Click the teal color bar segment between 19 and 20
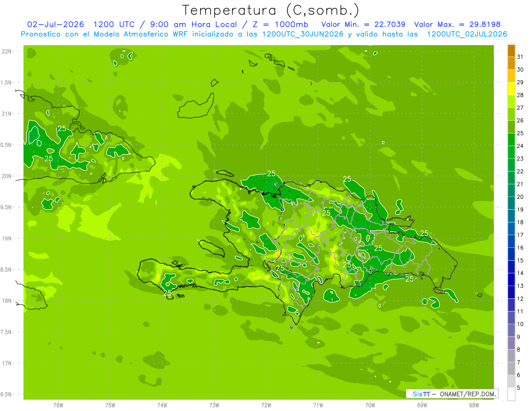The image size is (532, 411). coord(511,203)
